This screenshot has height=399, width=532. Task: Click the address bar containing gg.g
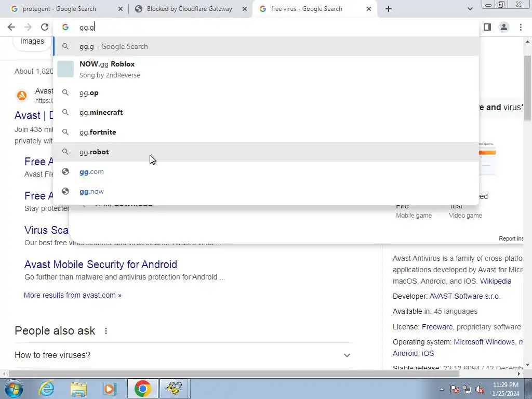pos(266,27)
